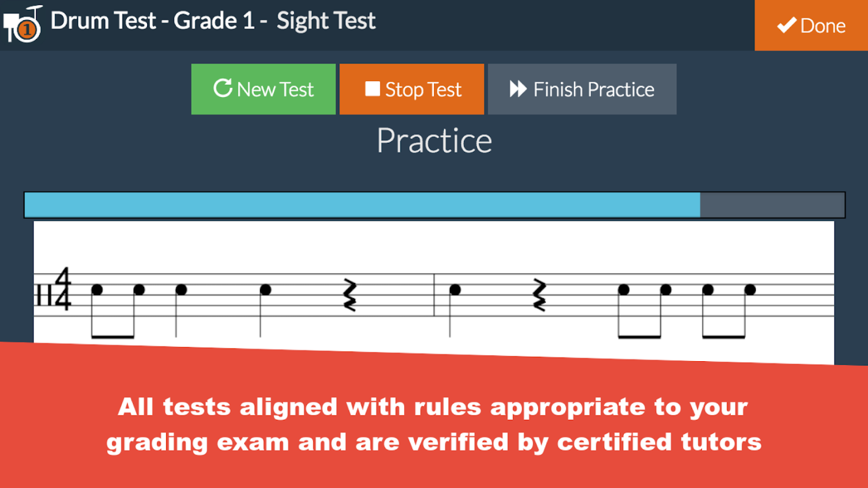The width and height of the screenshot is (868, 488).
Task: Click the drum kit logo icon
Action: (x=23, y=24)
